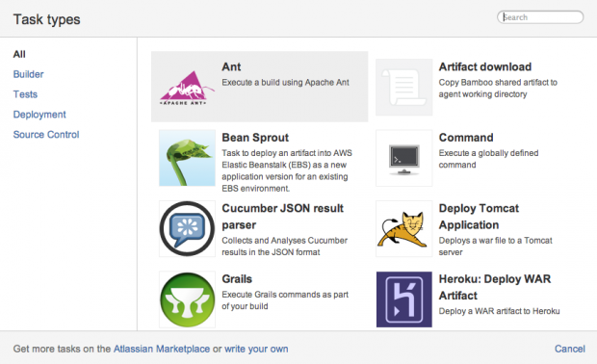Click the Command terminal monitor icon
This screenshot has height=364, width=597.
tap(404, 158)
